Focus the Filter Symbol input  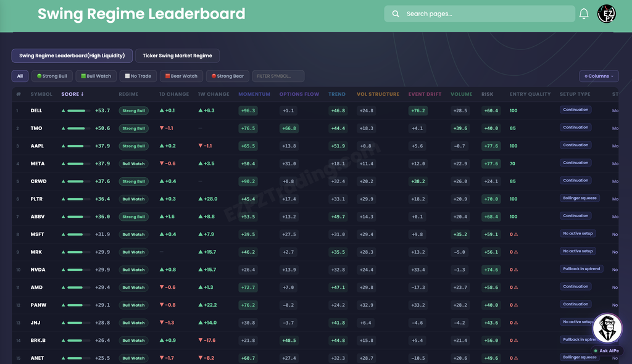click(x=278, y=76)
